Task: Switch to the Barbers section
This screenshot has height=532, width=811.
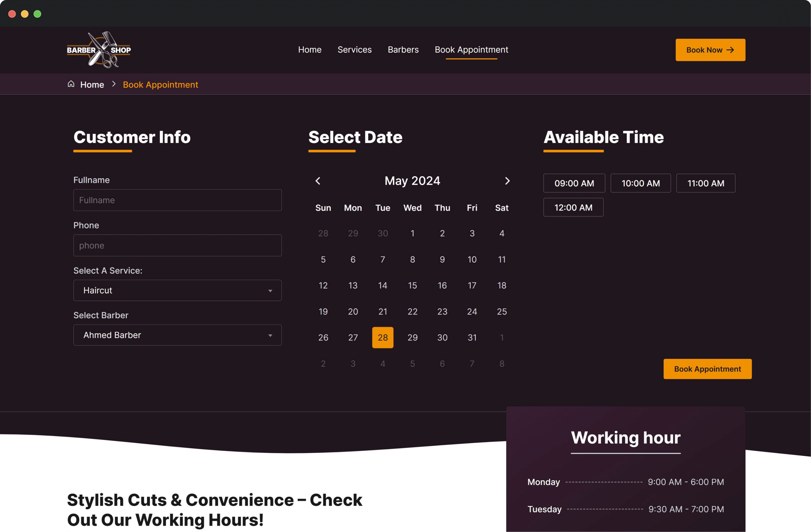Action: [403, 50]
